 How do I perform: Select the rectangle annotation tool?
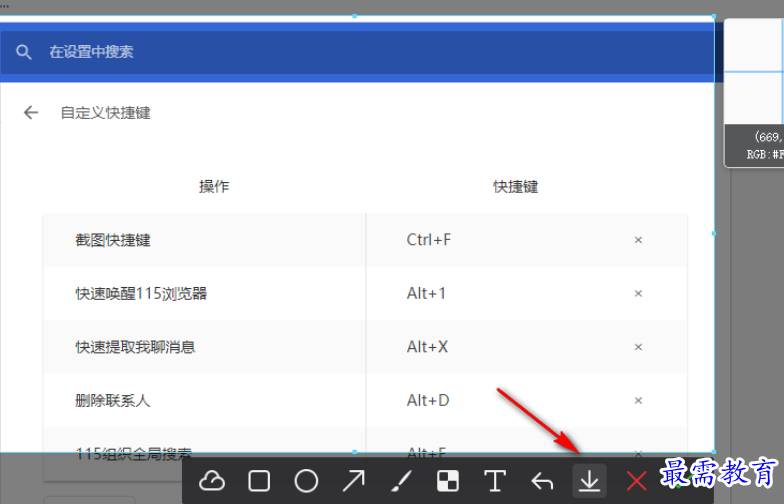tap(259, 482)
